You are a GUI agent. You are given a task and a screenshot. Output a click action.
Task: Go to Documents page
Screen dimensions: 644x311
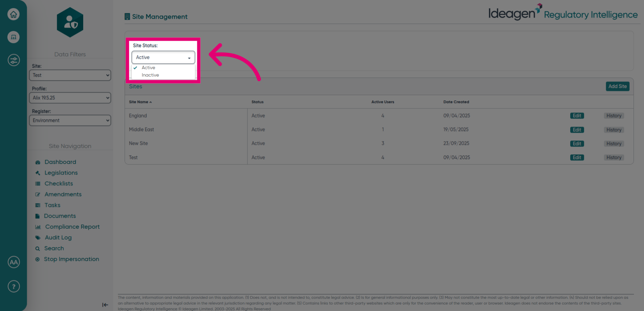pos(60,216)
